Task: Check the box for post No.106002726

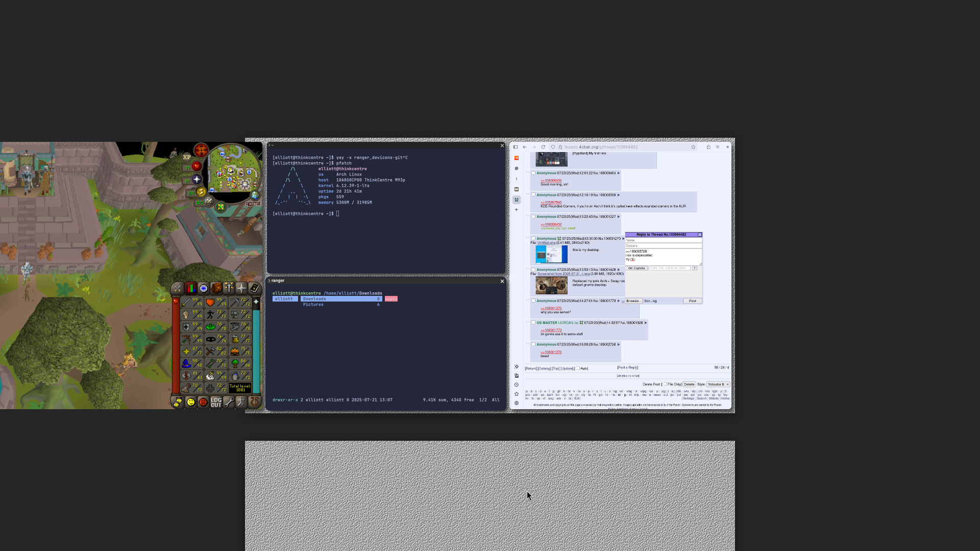Action: point(533,344)
